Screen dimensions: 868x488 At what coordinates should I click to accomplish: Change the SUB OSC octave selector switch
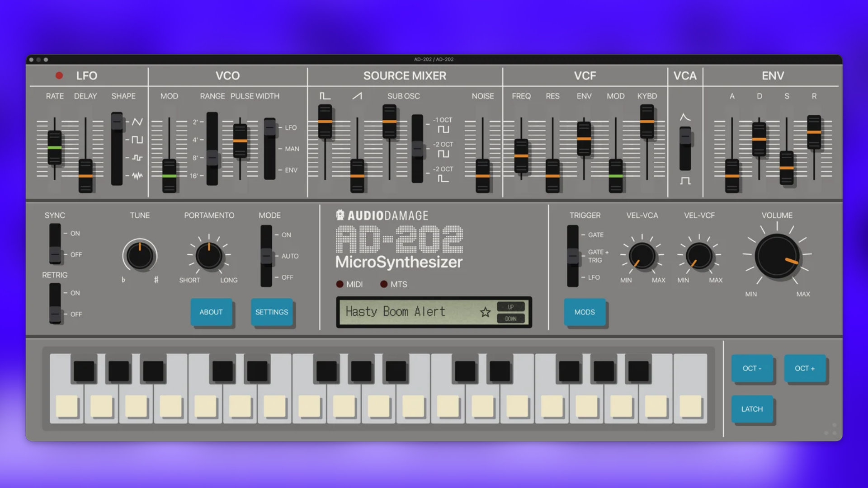417,149
